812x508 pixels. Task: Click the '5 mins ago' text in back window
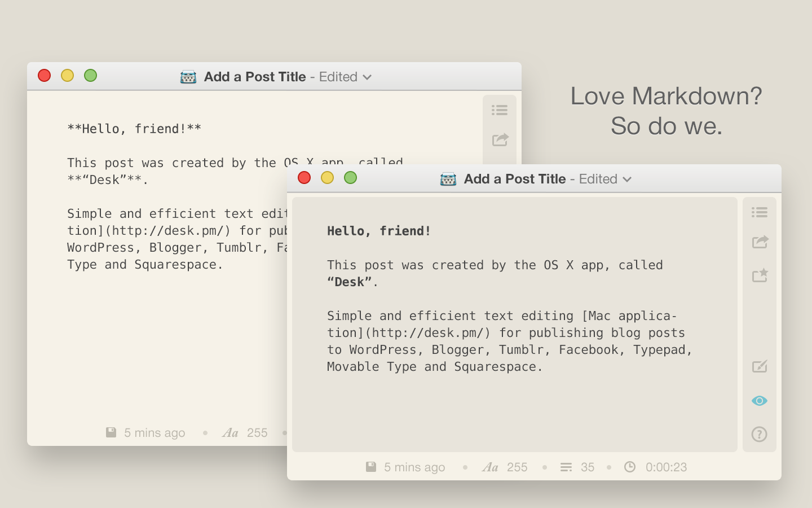coord(155,433)
